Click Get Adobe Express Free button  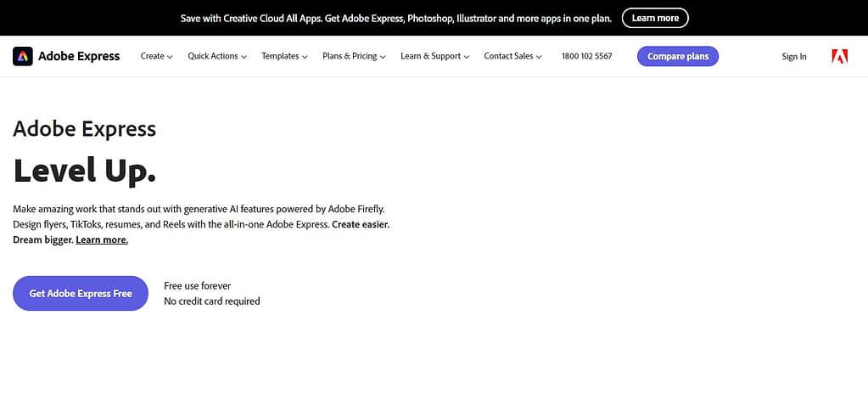81,293
